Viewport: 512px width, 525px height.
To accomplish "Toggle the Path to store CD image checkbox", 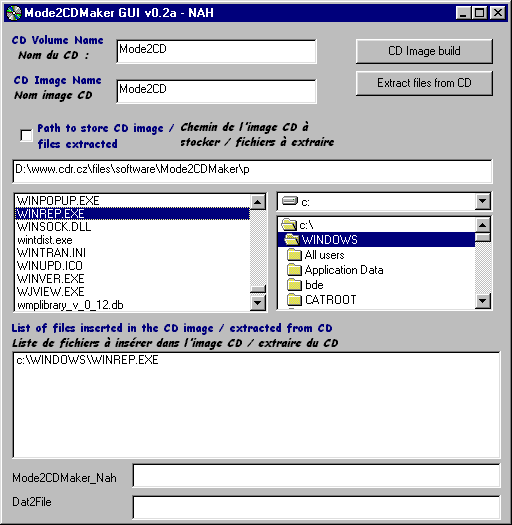I will [26, 136].
